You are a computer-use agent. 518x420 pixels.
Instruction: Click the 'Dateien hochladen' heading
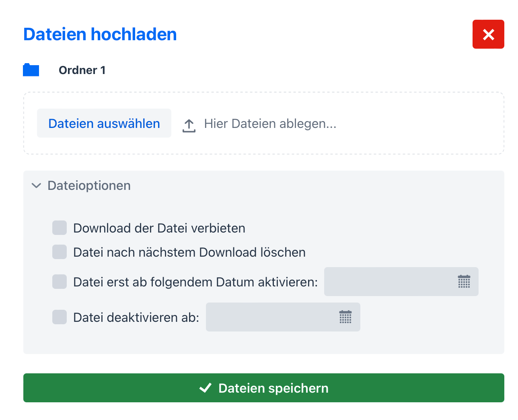pos(100,35)
